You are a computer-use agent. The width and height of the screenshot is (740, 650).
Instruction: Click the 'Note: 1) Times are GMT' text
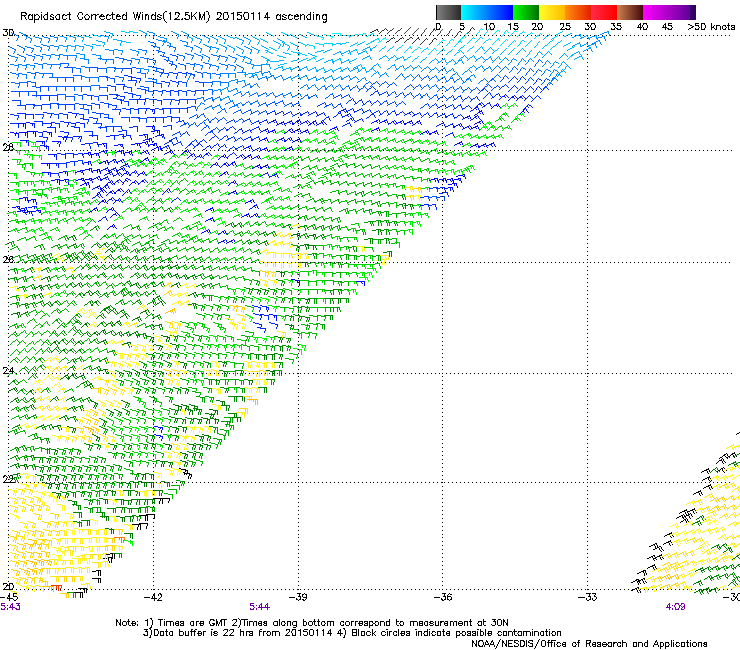point(171,623)
